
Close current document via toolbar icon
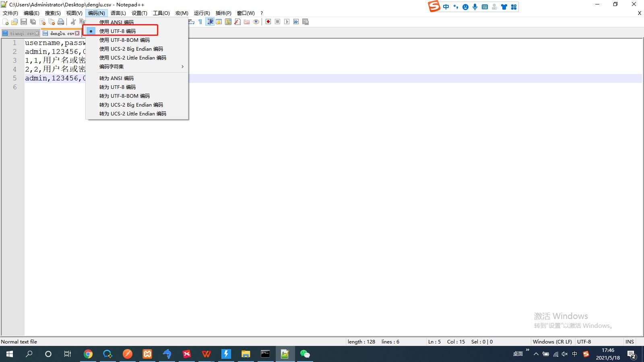tap(42, 22)
